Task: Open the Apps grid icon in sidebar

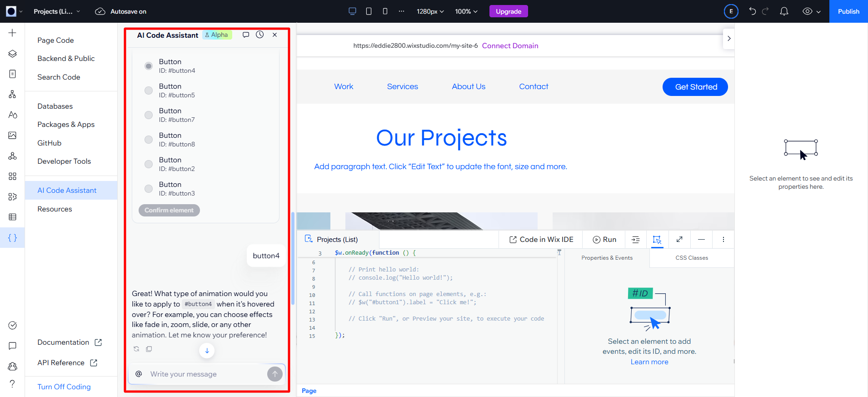Action: 12,176
